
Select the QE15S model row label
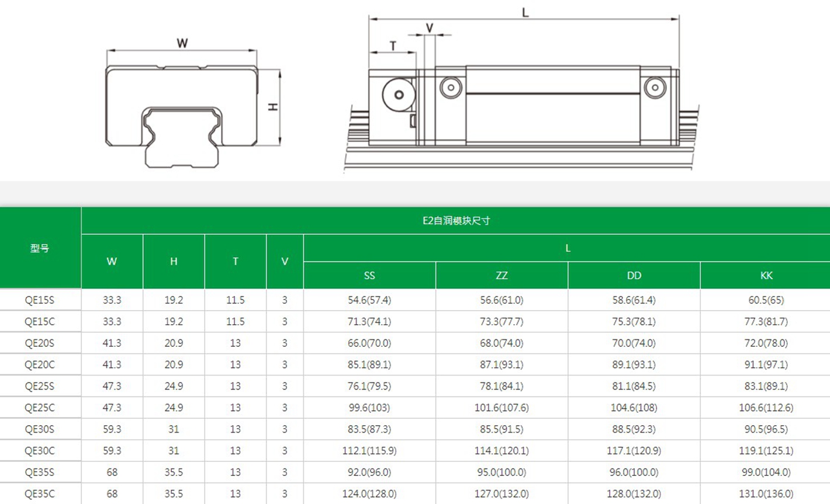coord(40,300)
